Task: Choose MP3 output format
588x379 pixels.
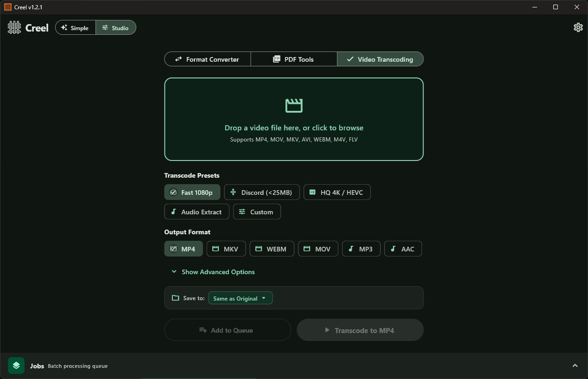Action: 361,249
